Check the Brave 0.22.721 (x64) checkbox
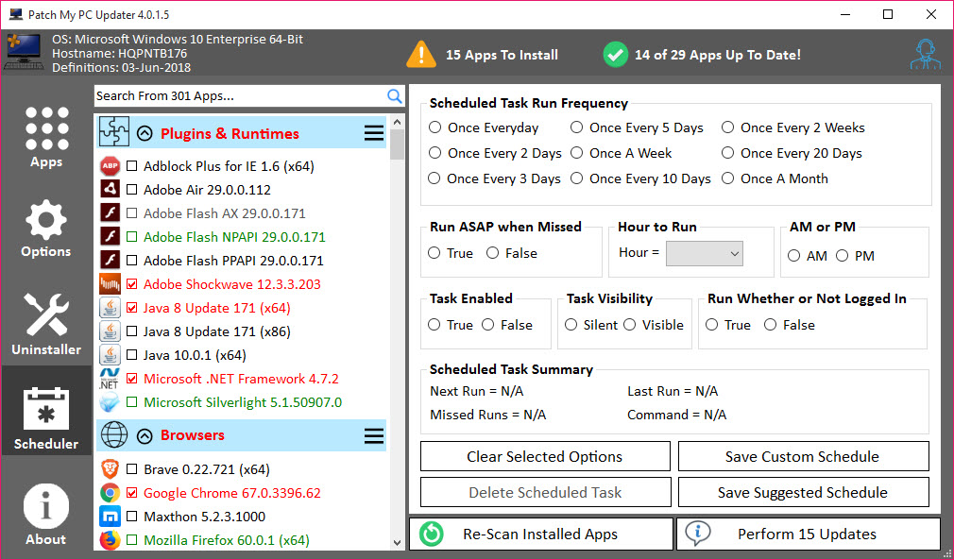 click(x=131, y=469)
